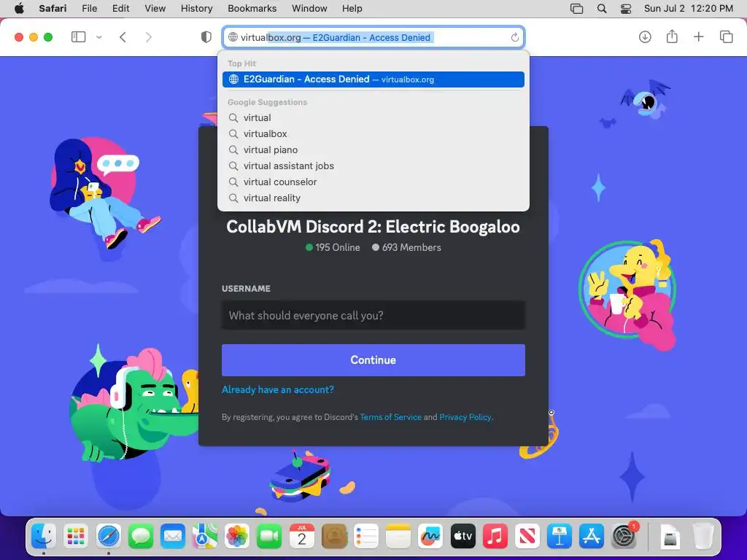
Task: Choose the 'virtualbox' suggestion
Action: [x=373, y=134]
